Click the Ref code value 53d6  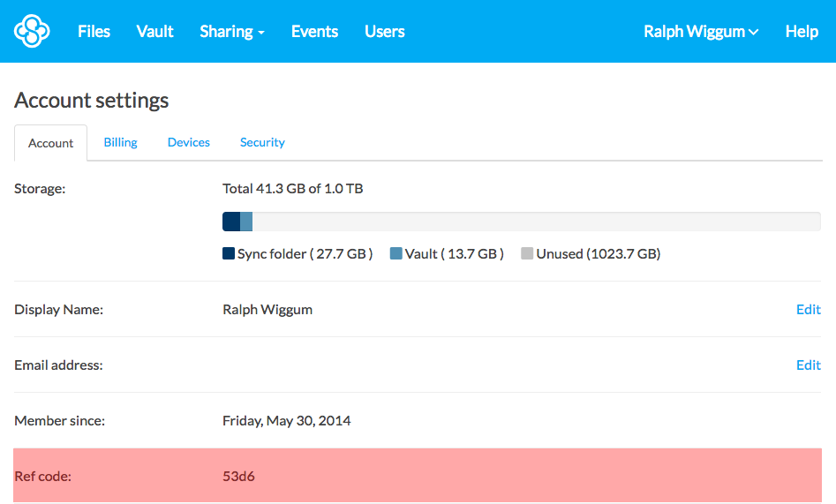tap(238, 477)
